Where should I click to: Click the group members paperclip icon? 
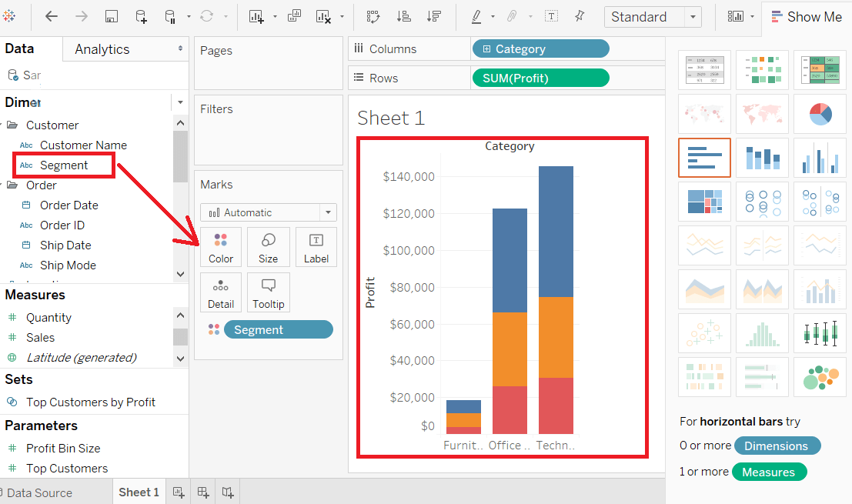pos(512,16)
